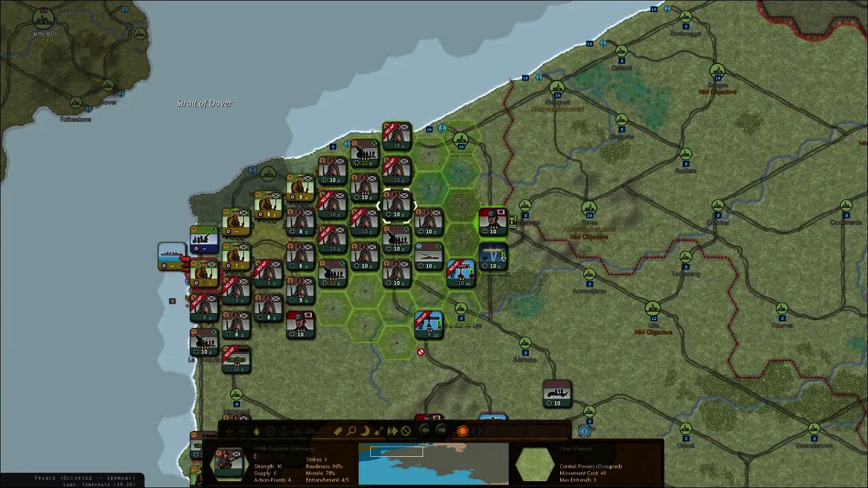The height and width of the screenshot is (488, 868).
Task: Select the NO AP aircraft unit strength 10
Action: point(461,272)
